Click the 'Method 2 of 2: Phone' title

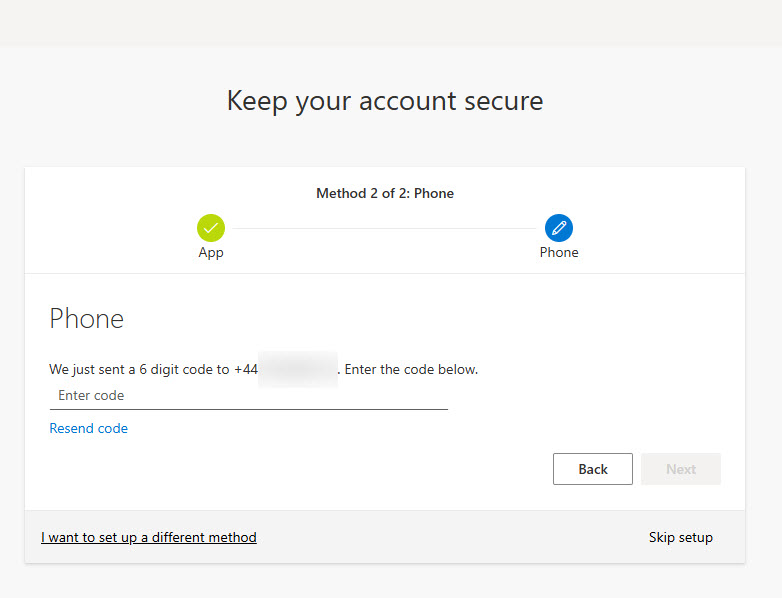385,193
